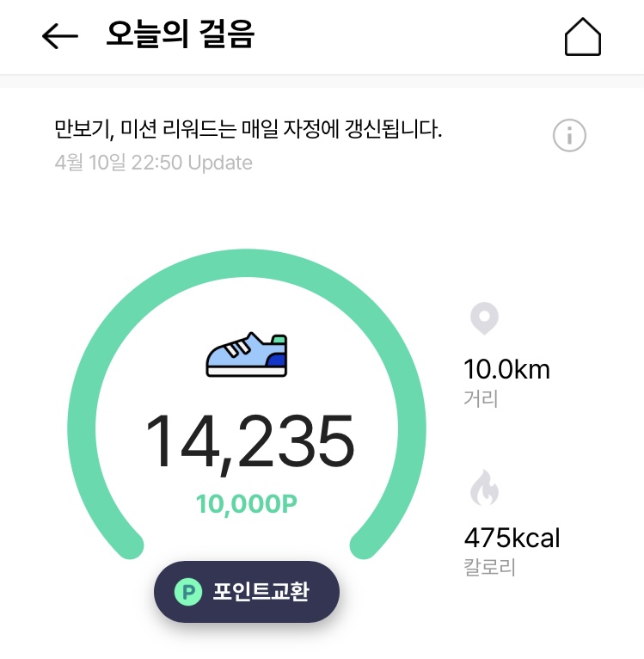Viewport: 644px width, 659px height.
Task: Tap the 만보기 midnight reset notice text
Action: tap(248, 130)
